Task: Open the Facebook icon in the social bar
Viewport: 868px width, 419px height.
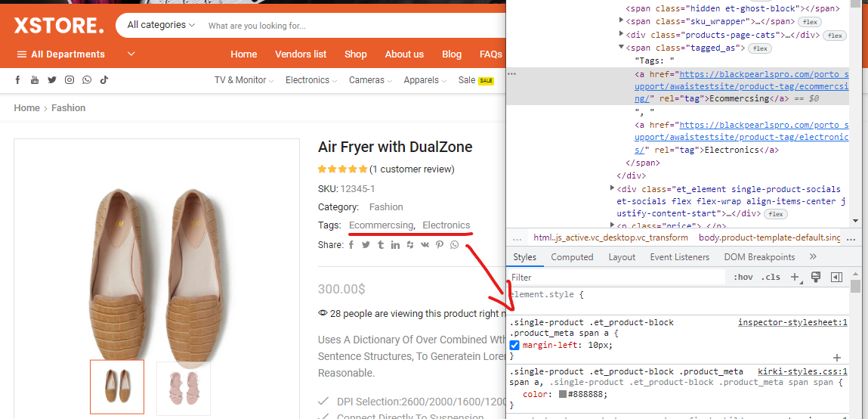Action: point(17,80)
